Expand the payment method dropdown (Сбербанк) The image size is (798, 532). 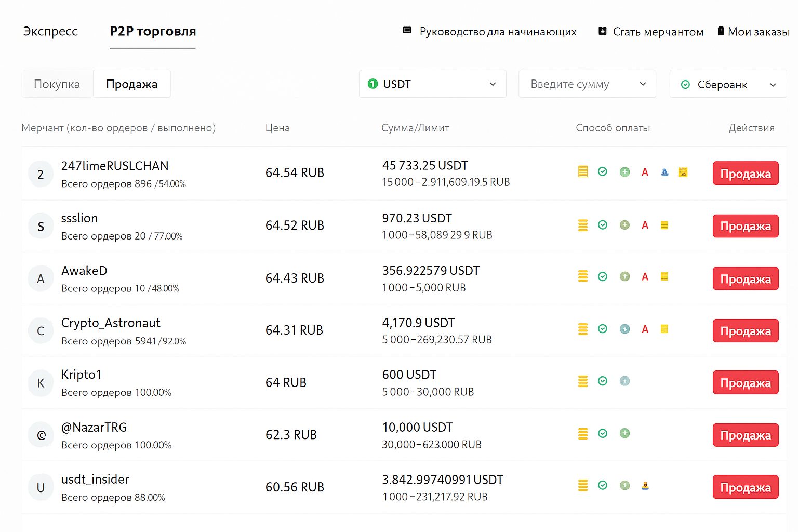tap(728, 84)
